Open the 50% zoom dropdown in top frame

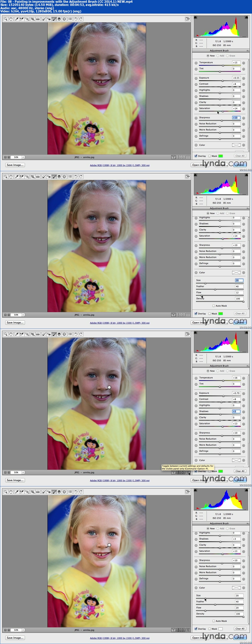[x=23, y=157]
